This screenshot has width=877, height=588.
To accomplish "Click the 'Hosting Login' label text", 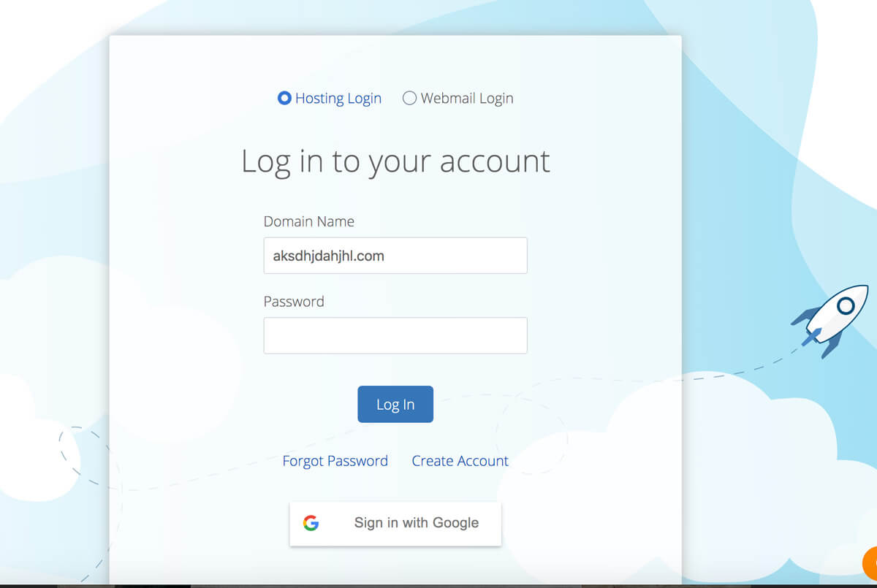I will click(338, 99).
